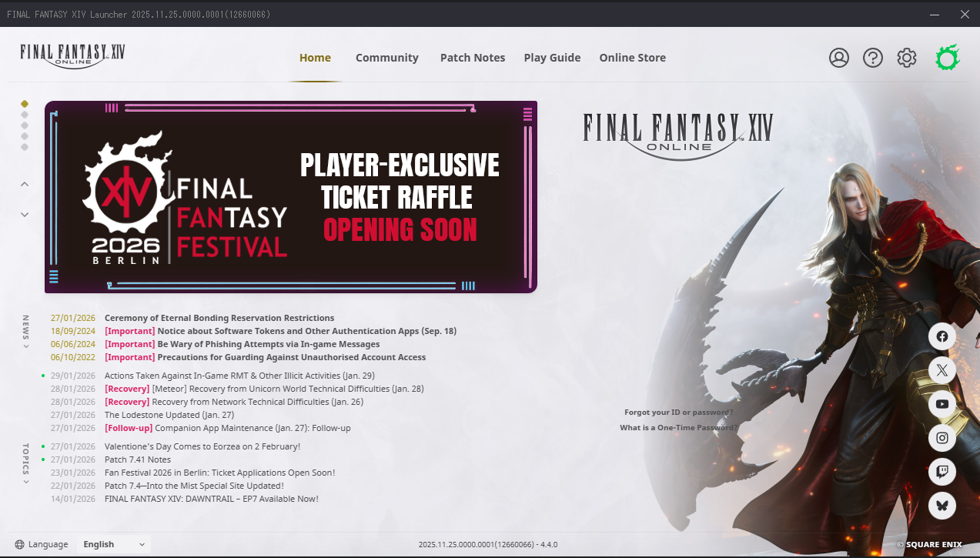
Task: Open the launcher settings gear icon
Action: pos(907,58)
